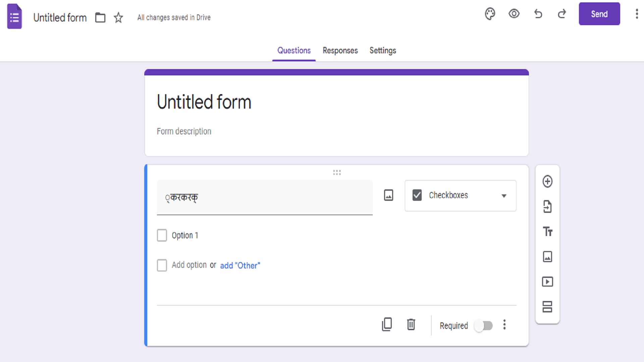Screen dimensions: 644x362
Task: Open the form's overflow menu
Action: [x=637, y=14]
